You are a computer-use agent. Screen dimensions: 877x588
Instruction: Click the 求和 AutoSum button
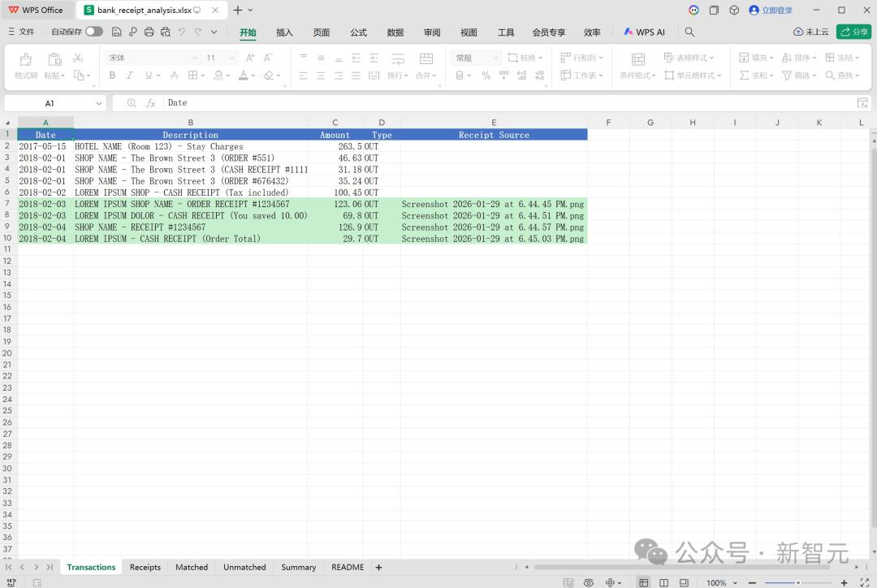[x=756, y=75]
